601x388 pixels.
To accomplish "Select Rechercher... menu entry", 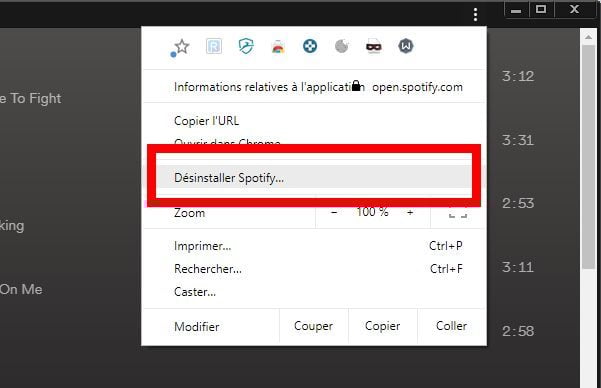I will (314, 269).
